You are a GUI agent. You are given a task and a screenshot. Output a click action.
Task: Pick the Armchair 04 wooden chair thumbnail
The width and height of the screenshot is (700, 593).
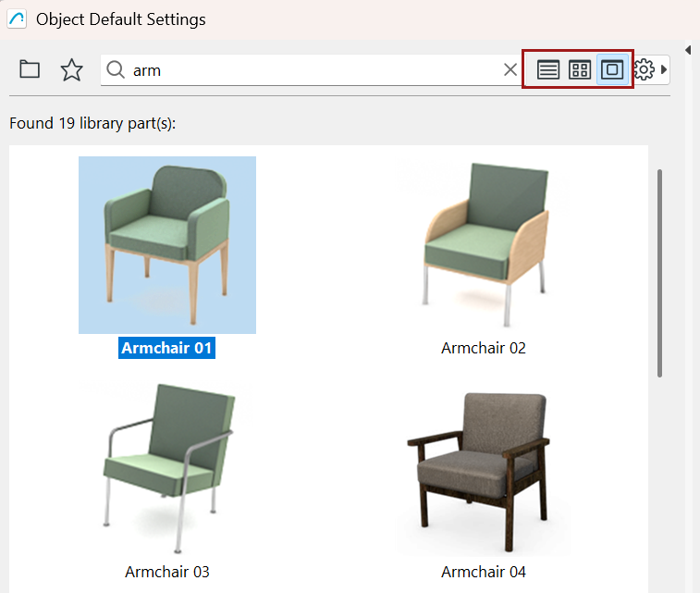click(484, 468)
